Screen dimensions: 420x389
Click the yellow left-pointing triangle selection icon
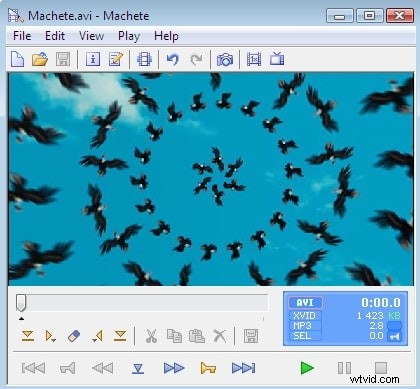[97, 336]
